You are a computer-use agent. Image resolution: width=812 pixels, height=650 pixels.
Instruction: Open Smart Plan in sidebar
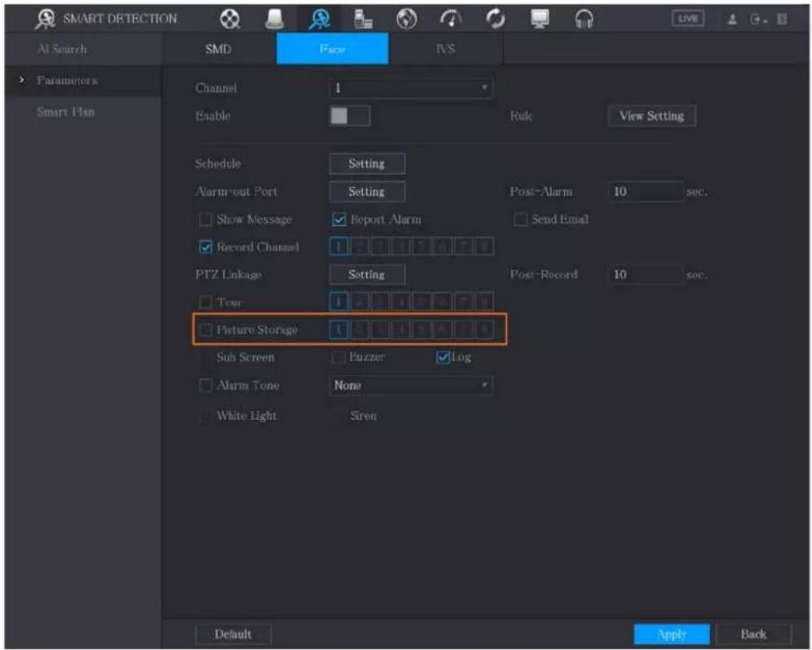pyautogui.click(x=66, y=112)
